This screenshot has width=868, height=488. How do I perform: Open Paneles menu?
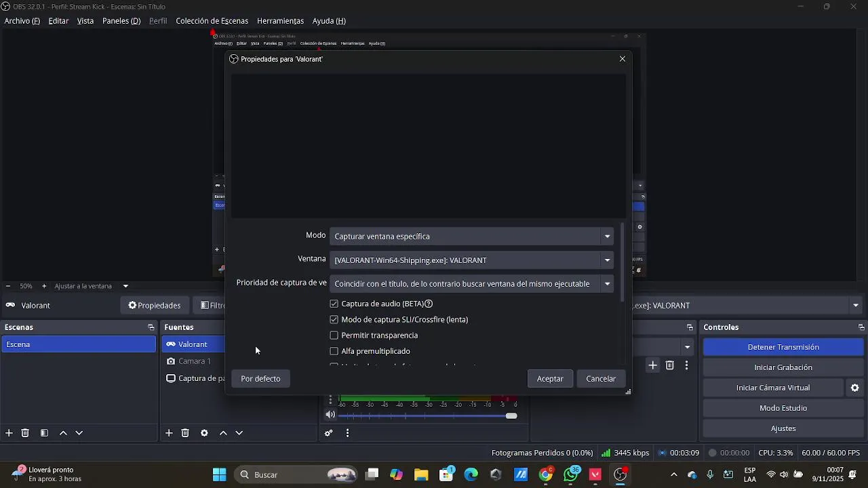click(x=121, y=21)
